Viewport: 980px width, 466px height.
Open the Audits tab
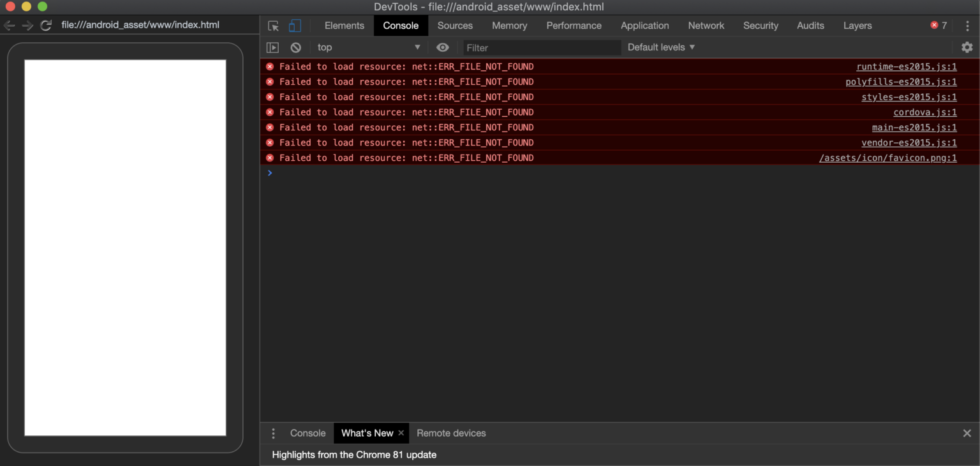coord(810,26)
